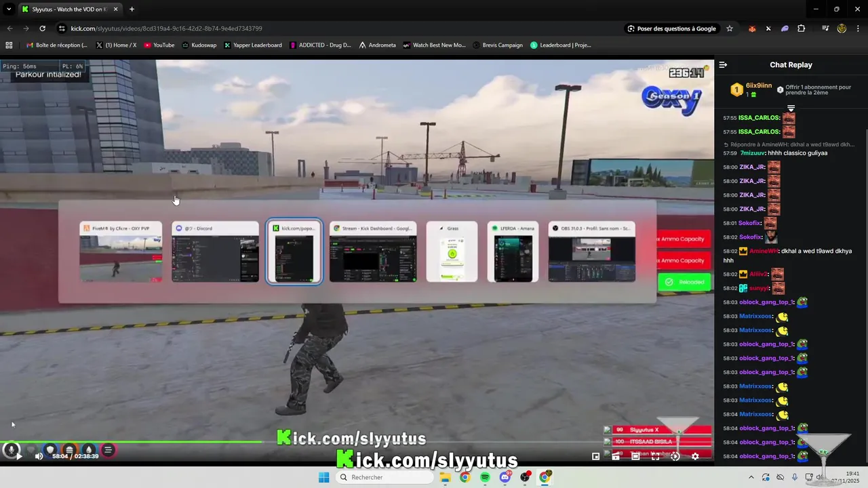This screenshot has height=488, width=868.
Task: Play the VOD with the play button
Action: click(x=19, y=456)
